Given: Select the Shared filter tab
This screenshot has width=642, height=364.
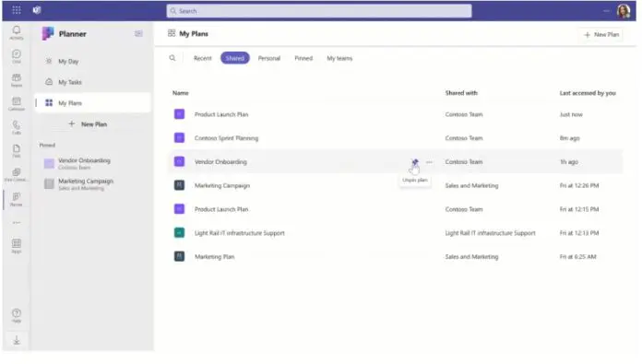Looking at the screenshot, I should click(x=235, y=58).
